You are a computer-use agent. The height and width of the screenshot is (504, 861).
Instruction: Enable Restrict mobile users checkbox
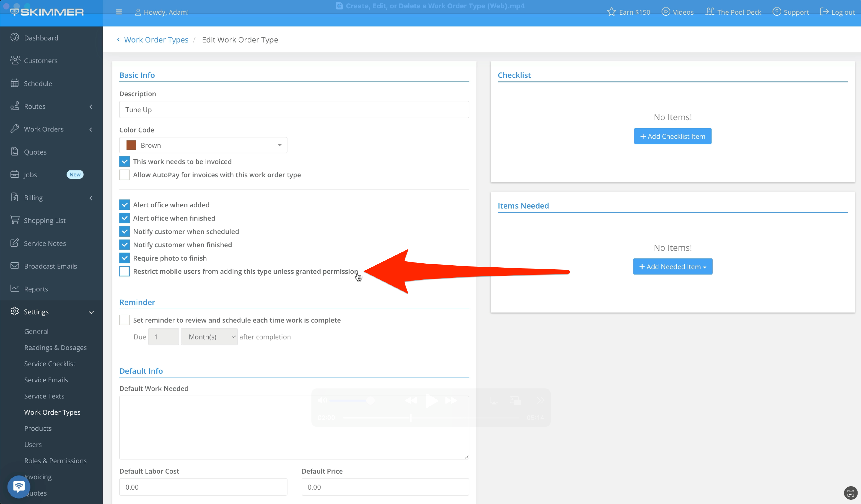tap(124, 271)
